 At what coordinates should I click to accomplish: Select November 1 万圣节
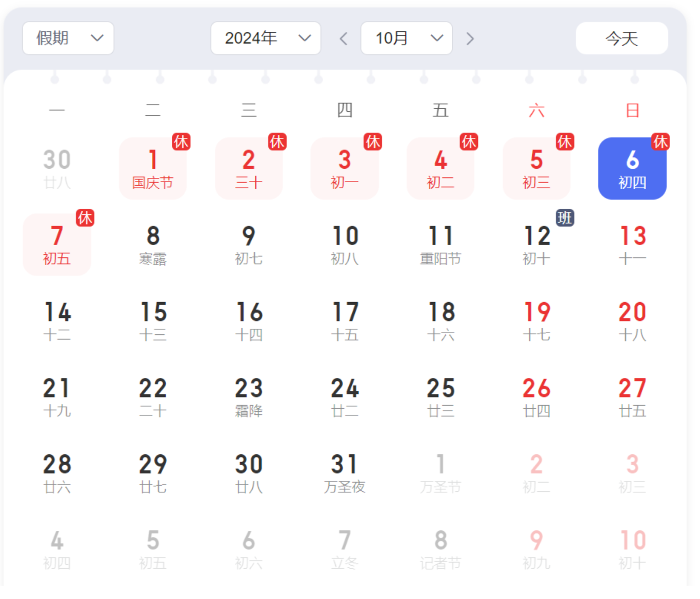441,473
